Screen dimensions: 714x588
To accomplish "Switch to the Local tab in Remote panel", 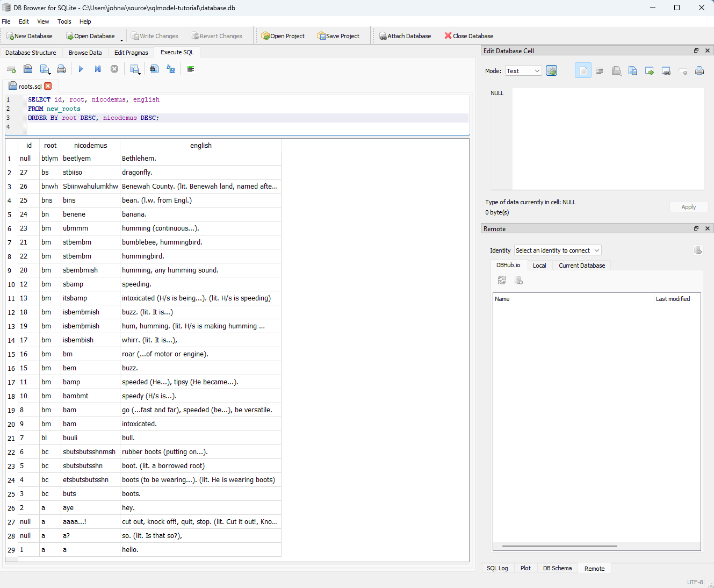I will (539, 266).
